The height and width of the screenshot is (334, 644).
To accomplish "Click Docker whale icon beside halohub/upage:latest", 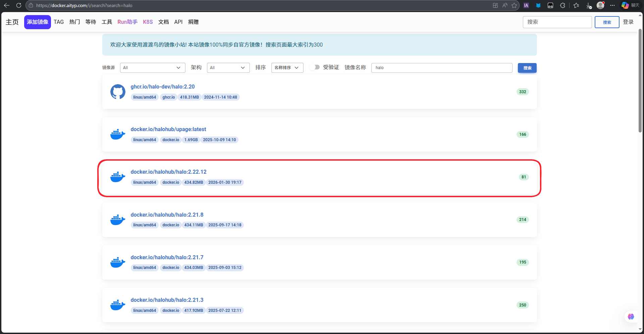I will point(118,134).
